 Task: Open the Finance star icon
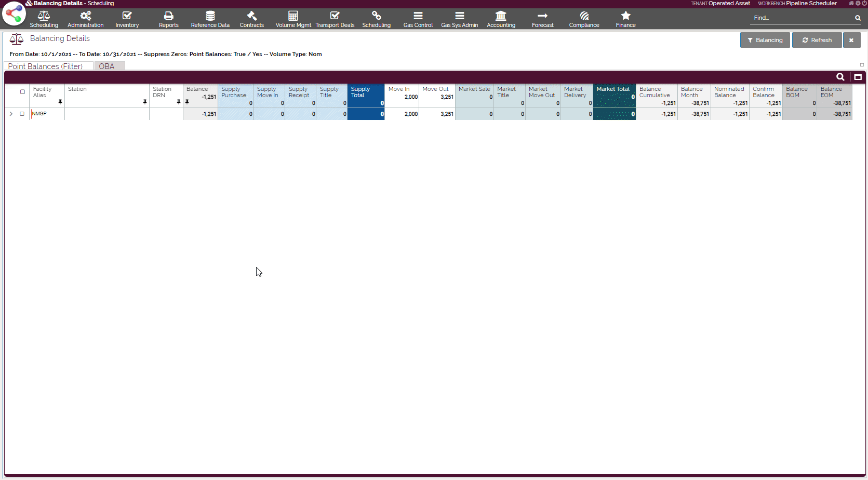click(625, 16)
